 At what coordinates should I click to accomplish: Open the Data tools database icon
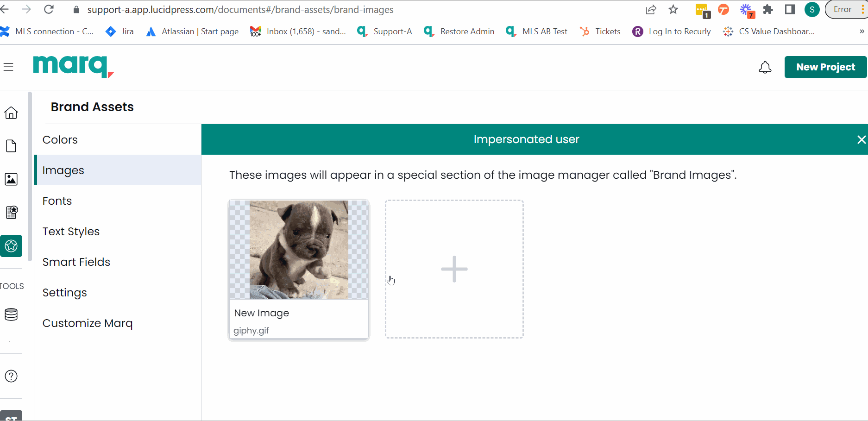[11, 314]
